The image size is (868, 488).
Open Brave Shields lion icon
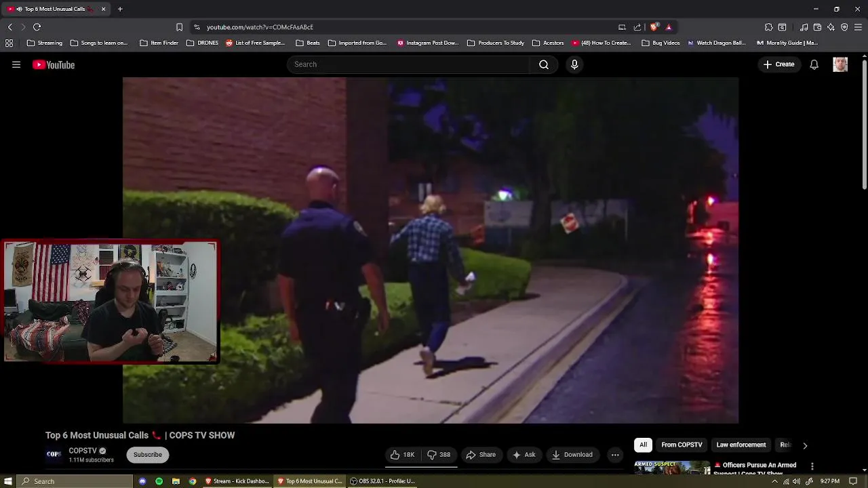click(x=654, y=27)
